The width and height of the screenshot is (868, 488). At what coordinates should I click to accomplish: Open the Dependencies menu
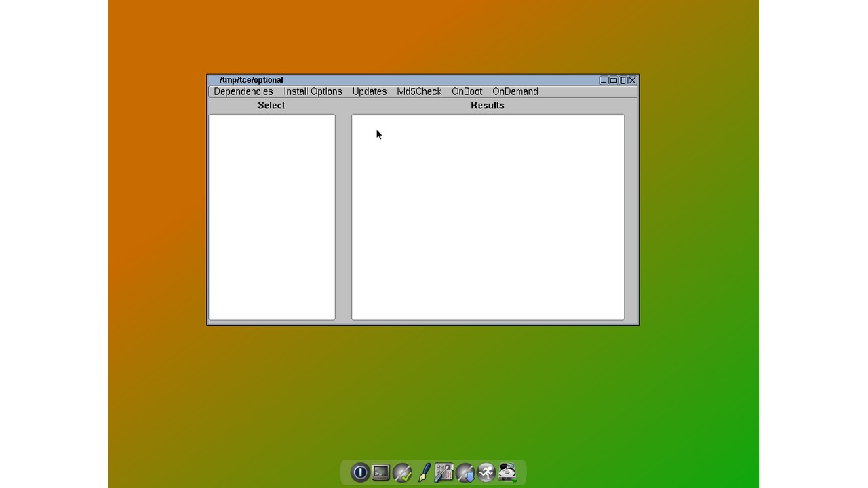243,91
